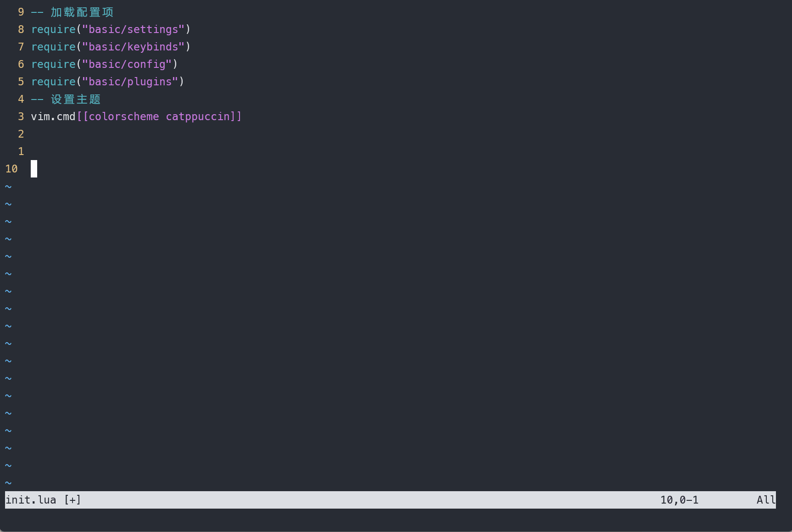Click the word "catppuccin"
This screenshot has height=532, width=792.
pyautogui.click(x=198, y=116)
